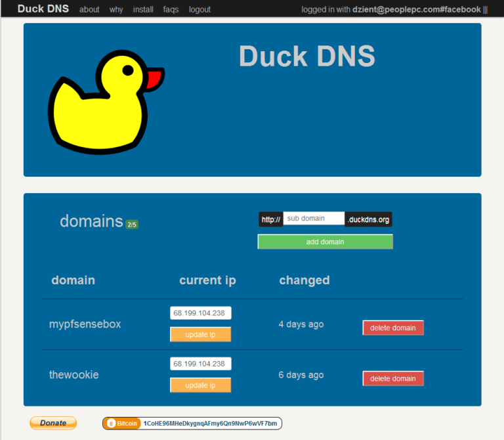
Task: Click the http:// prefix label
Action: (270, 219)
